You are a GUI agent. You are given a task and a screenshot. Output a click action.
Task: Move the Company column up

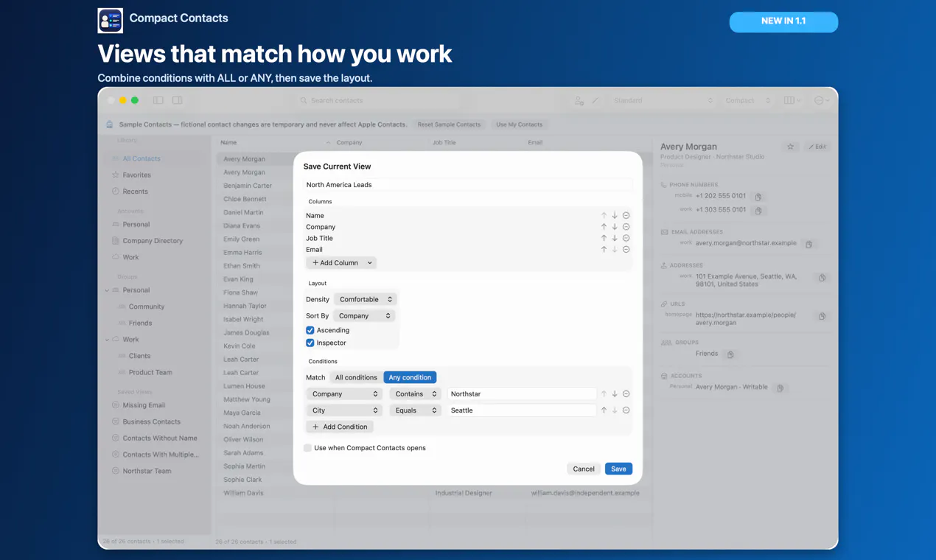click(x=604, y=227)
